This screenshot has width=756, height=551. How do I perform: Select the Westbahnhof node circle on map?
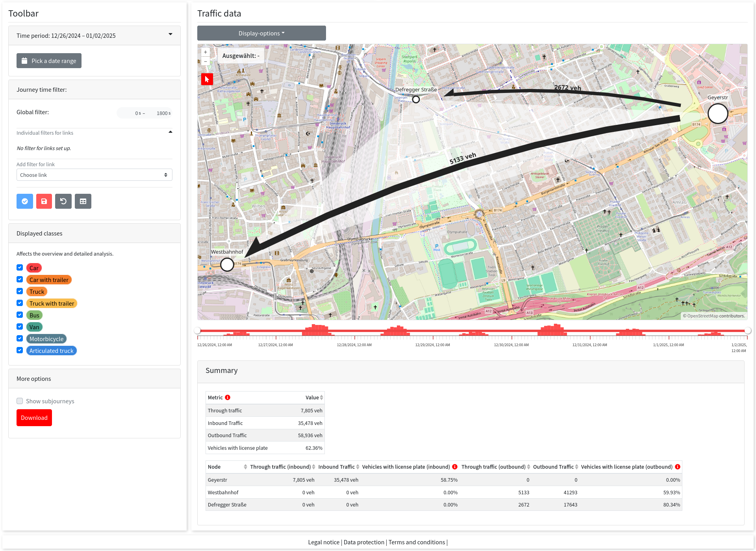tap(227, 265)
